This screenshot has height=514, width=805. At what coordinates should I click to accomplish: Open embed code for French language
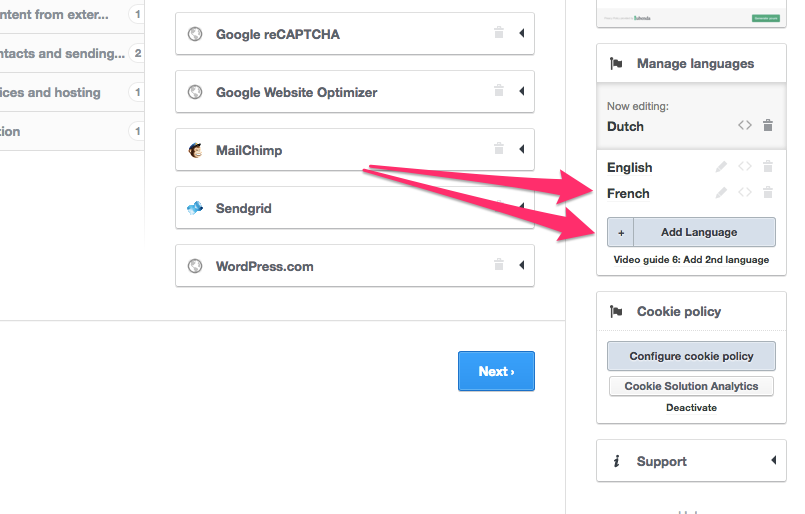click(x=745, y=193)
